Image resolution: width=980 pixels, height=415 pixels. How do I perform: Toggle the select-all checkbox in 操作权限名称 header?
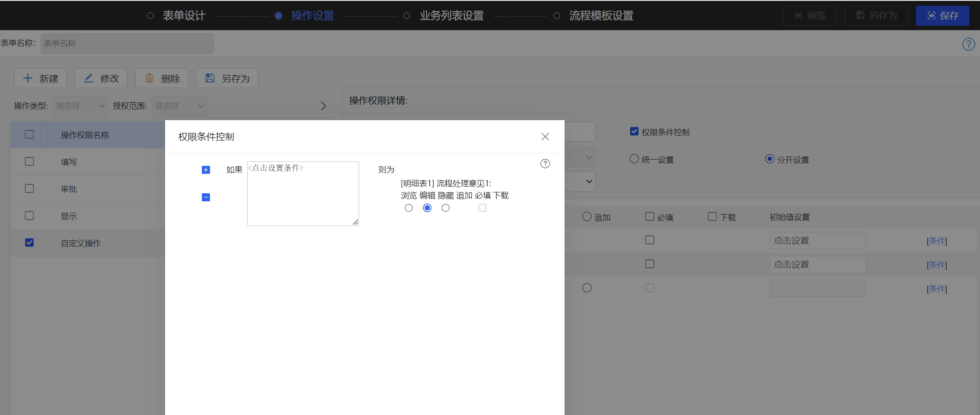click(29, 134)
